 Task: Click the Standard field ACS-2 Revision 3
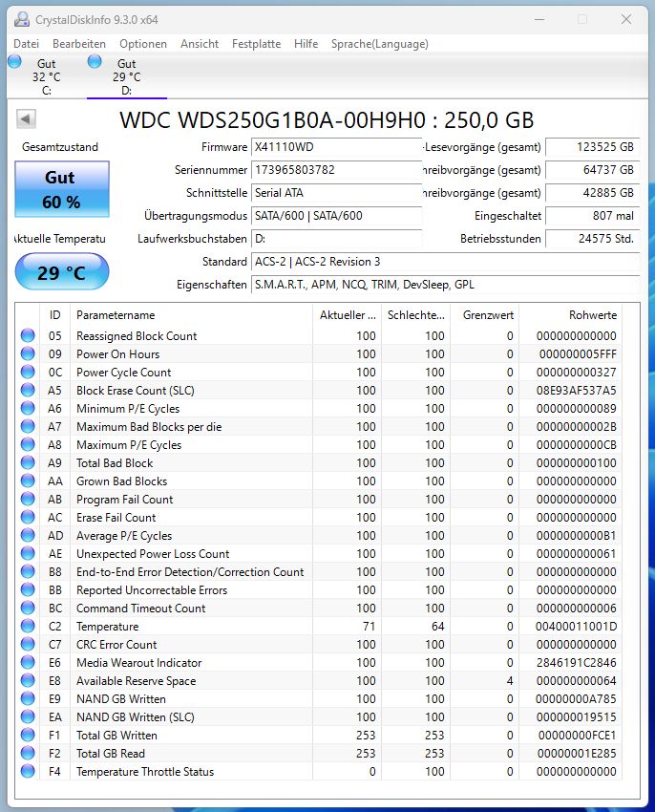[x=446, y=262]
